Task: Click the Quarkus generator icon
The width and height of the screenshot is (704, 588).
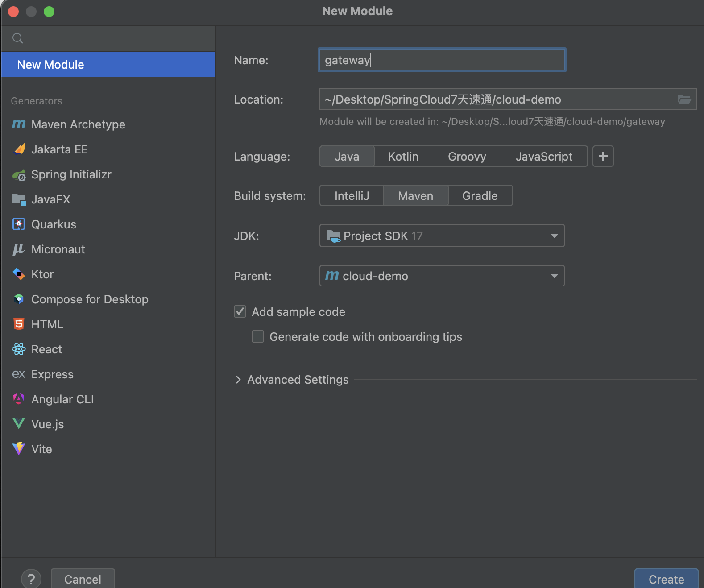Action: (x=19, y=224)
